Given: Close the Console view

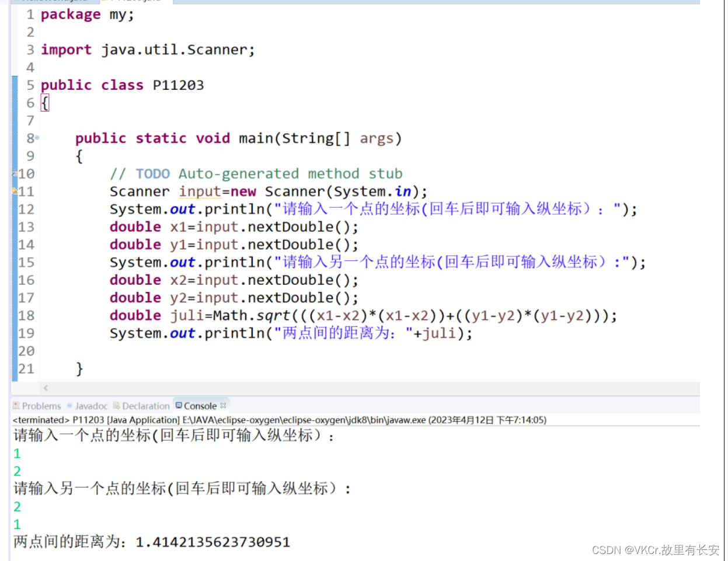Looking at the screenshot, I should click(223, 405).
